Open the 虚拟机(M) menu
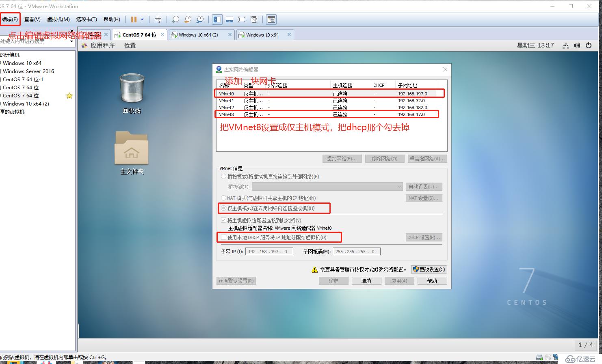The height and width of the screenshot is (364, 602). (58, 19)
